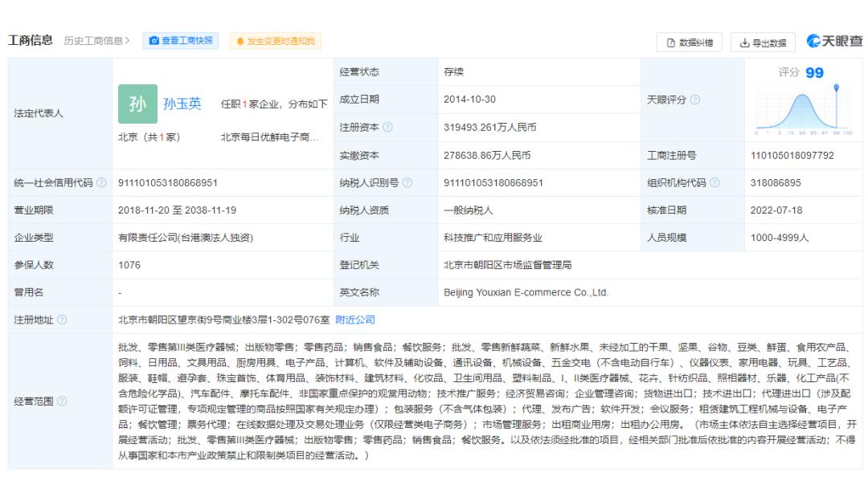
Task: Click 北京（共1家）region count text
Action: pyautogui.click(x=150, y=136)
